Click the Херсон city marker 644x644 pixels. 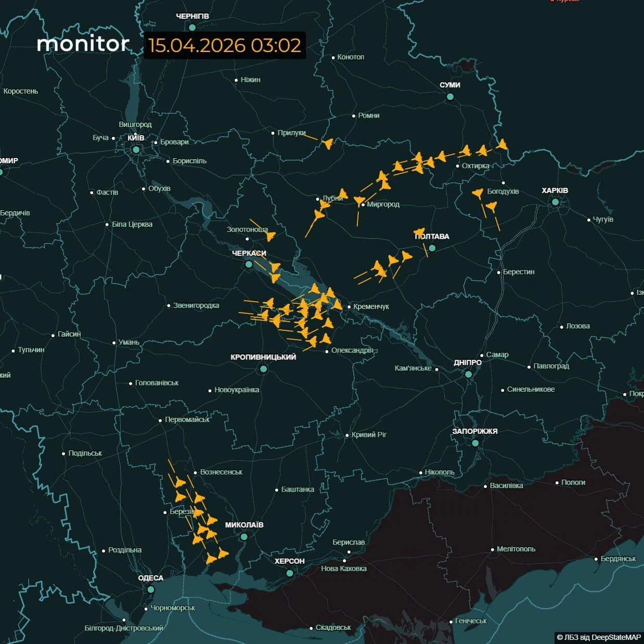(x=290, y=573)
